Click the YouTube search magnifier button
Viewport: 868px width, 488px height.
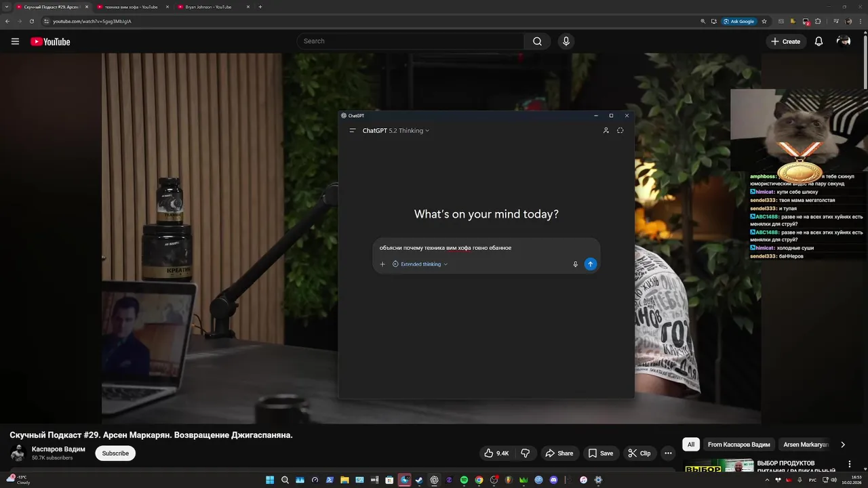[x=537, y=41]
